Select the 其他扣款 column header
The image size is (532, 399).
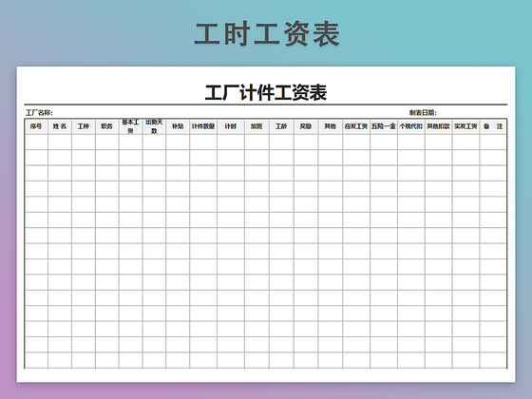[438, 126]
